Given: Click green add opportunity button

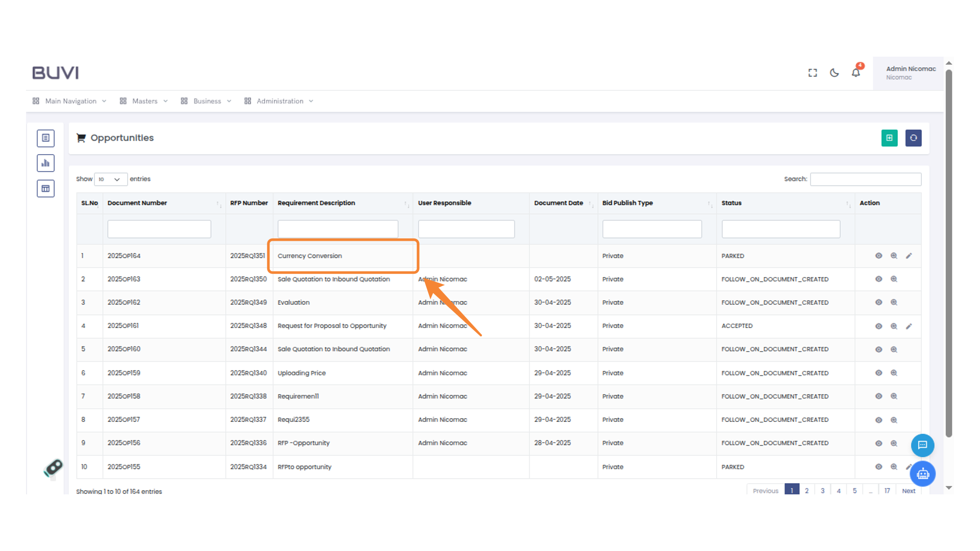Looking at the screenshot, I should click(x=889, y=138).
